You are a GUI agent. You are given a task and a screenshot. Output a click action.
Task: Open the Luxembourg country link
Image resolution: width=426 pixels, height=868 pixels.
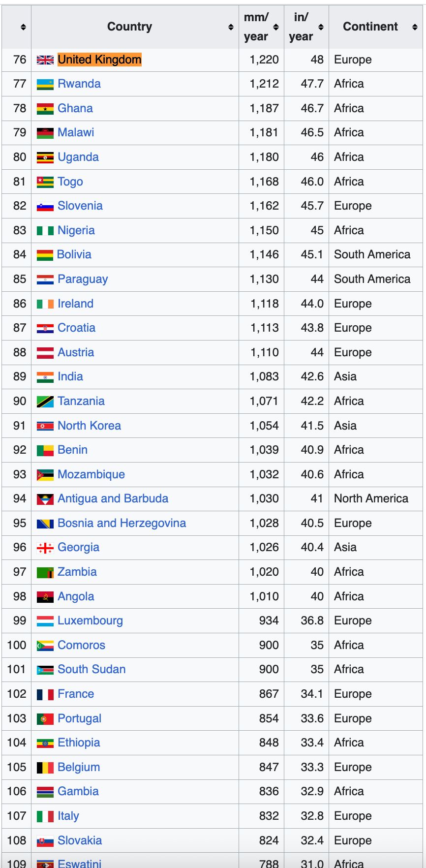(90, 620)
